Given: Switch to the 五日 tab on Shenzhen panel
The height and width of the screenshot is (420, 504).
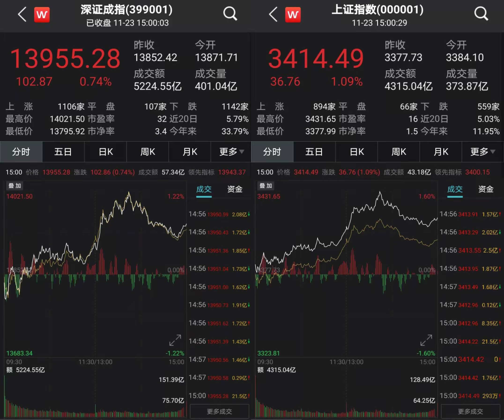Looking at the screenshot, I should [63, 152].
